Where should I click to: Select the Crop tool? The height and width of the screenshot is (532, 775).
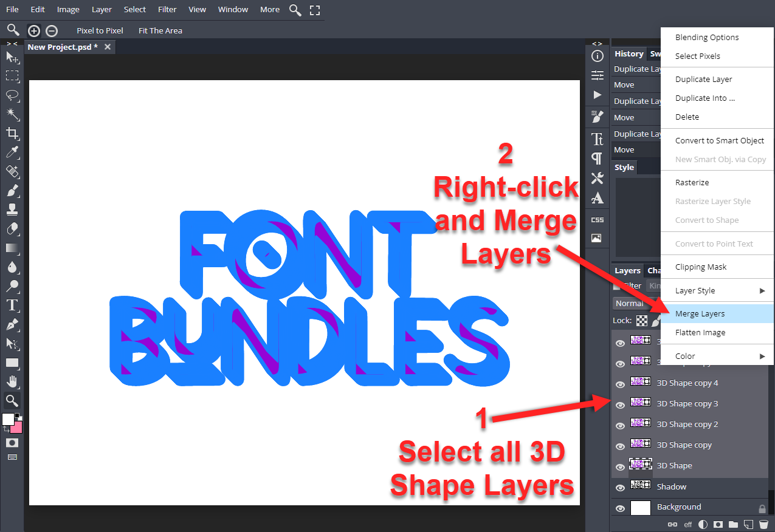(x=12, y=134)
